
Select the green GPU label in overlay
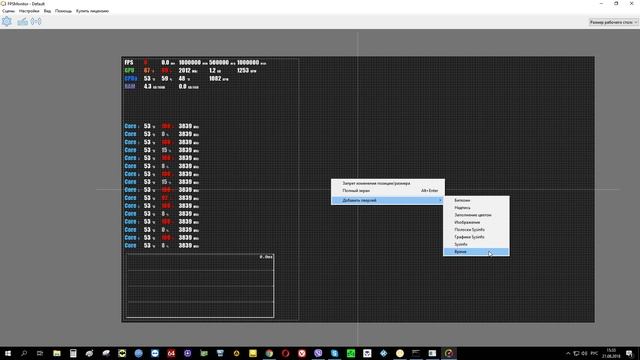[129, 71]
